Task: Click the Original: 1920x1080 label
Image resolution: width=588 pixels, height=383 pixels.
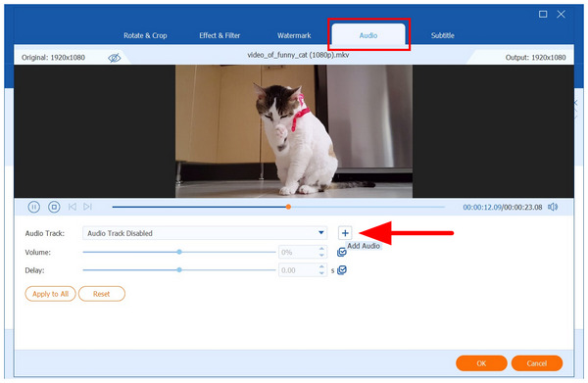Action: pos(53,58)
